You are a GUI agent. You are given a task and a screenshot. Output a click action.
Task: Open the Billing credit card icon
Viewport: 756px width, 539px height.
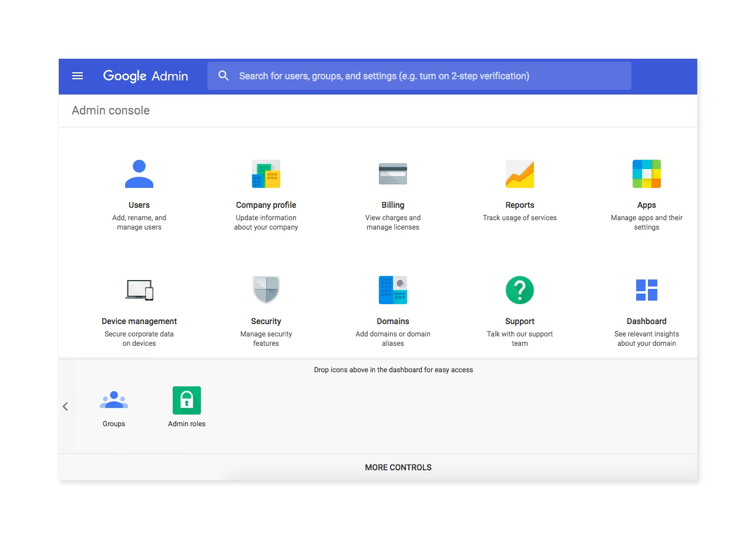(x=393, y=174)
